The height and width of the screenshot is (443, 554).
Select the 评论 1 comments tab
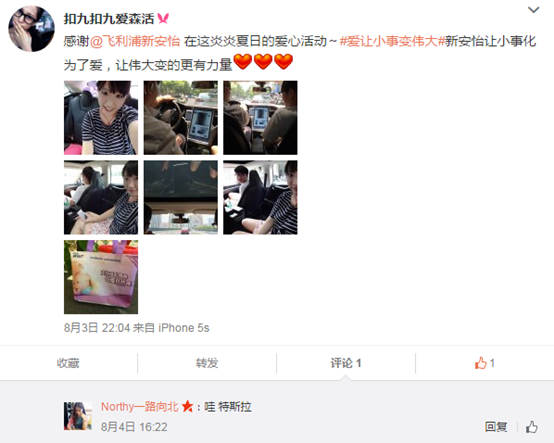[346, 363]
